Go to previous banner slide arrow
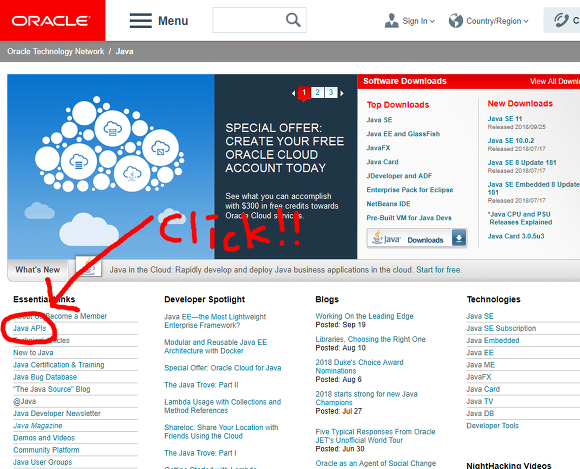Screen dimensions: 580x469 (293, 93)
